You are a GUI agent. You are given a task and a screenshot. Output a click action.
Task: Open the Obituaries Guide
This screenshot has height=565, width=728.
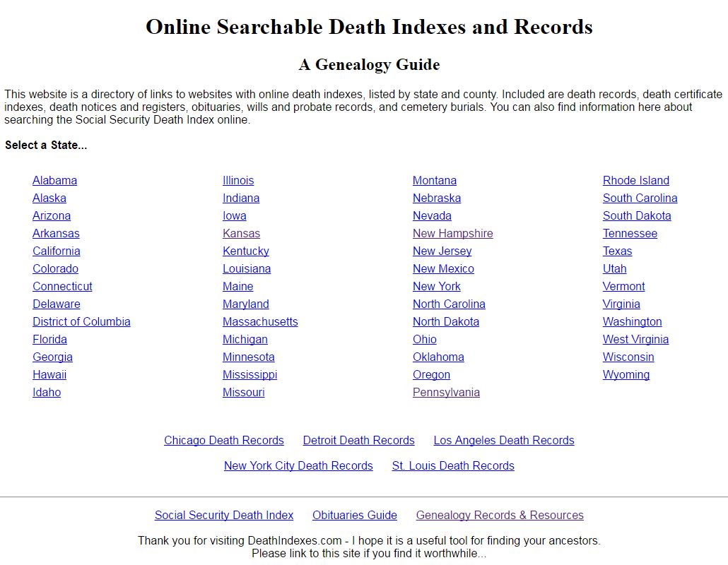coord(354,515)
